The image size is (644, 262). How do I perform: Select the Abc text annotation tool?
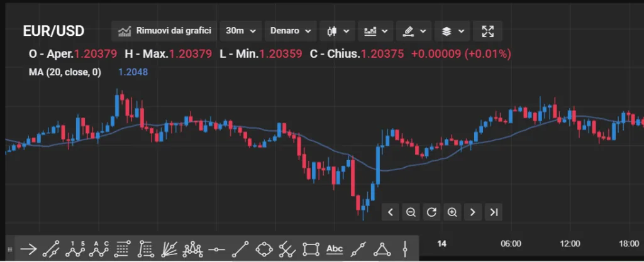[x=335, y=248]
